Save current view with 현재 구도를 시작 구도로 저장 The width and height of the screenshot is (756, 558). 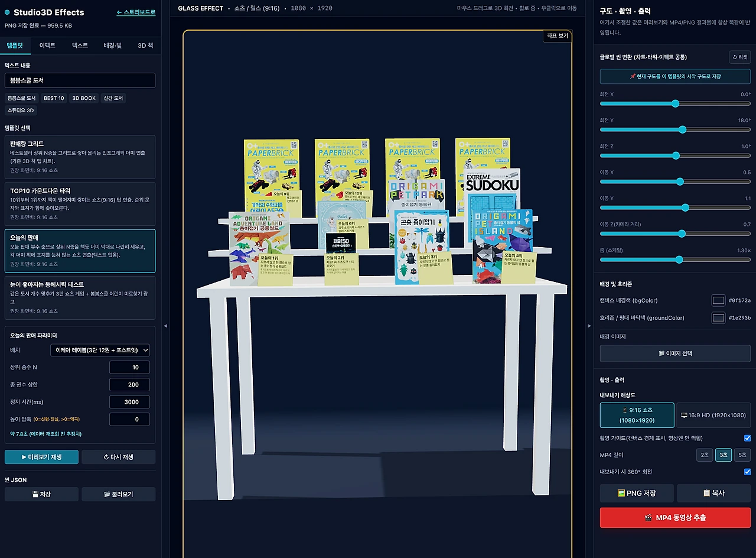click(675, 76)
